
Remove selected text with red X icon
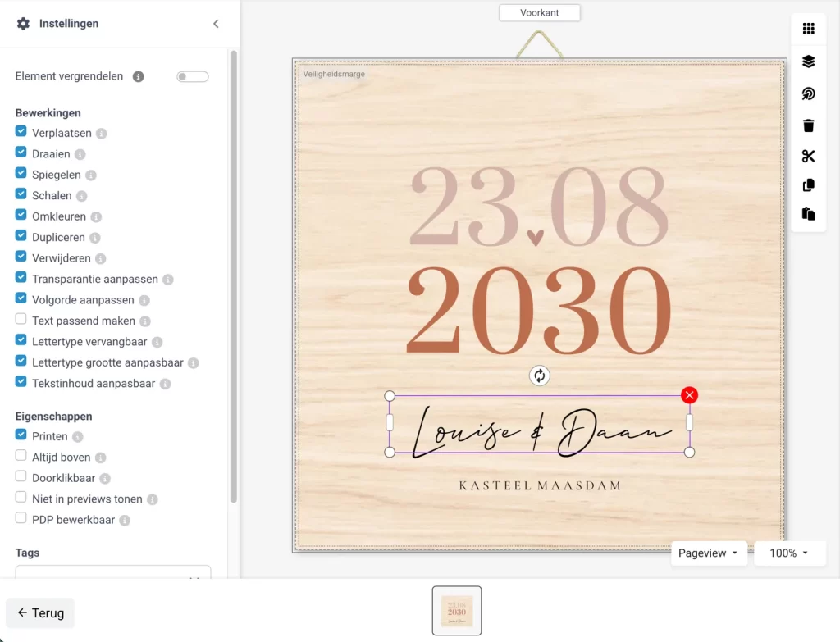689,396
